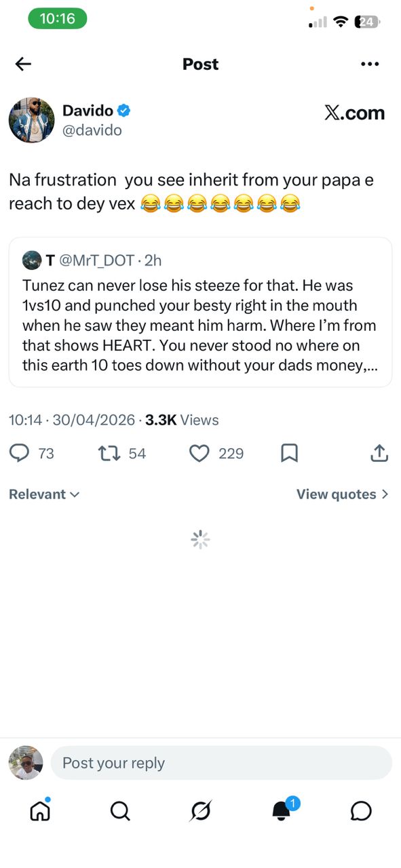Switch to the Home tab
This screenshot has width=401, height=868.
[x=40, y=811]
